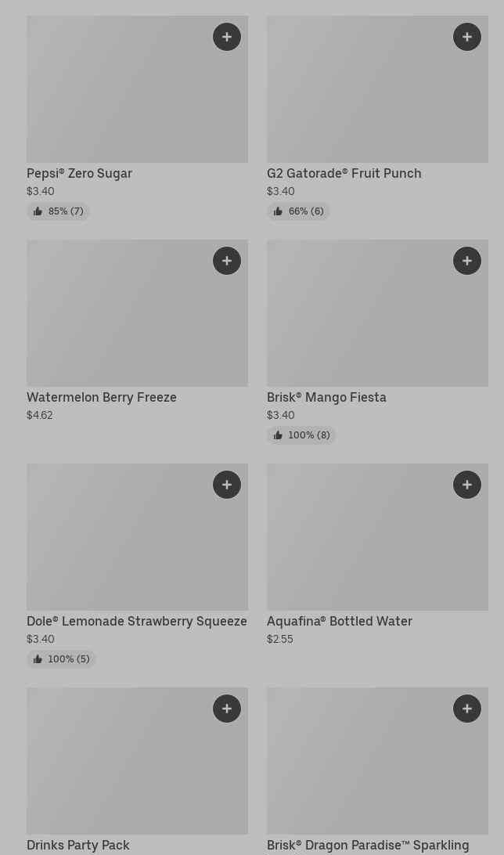
Task: Click the 85% rating badge on Pepsi
Action: [59, 211]
